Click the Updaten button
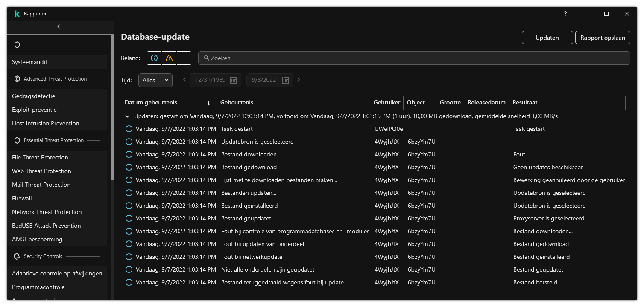 pyautogui.click(x=547, y=38)
